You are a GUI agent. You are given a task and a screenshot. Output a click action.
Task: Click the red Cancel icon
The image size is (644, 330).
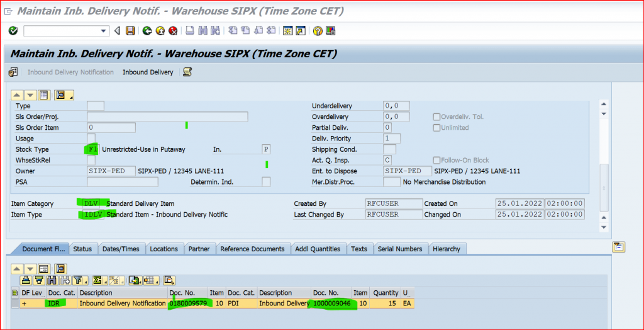point(173,31)
